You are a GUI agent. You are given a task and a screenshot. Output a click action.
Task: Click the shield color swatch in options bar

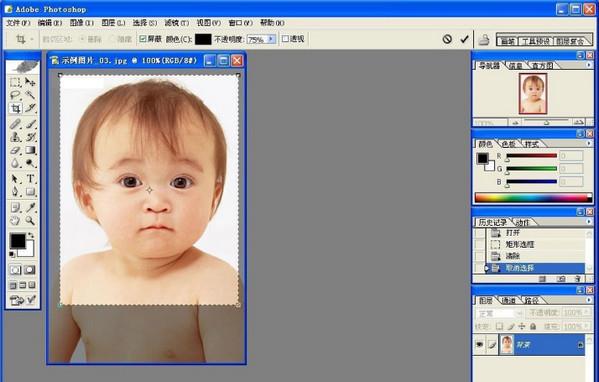pos(203,39)
